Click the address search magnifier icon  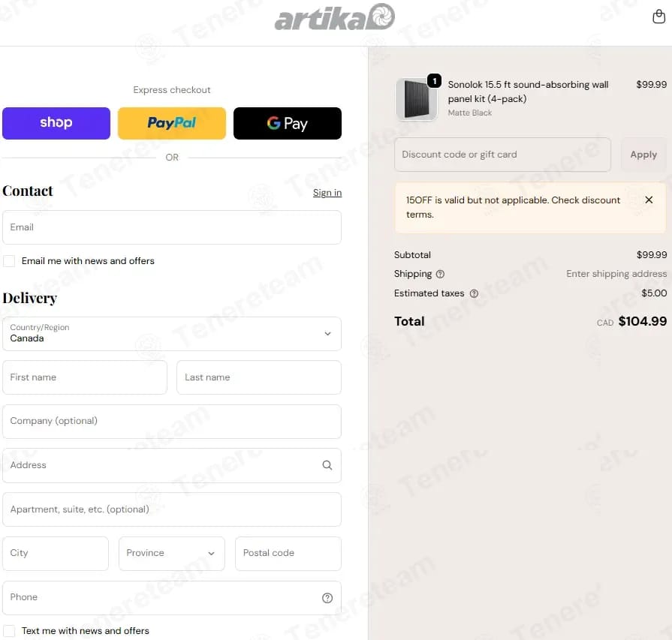click(327, 465)
